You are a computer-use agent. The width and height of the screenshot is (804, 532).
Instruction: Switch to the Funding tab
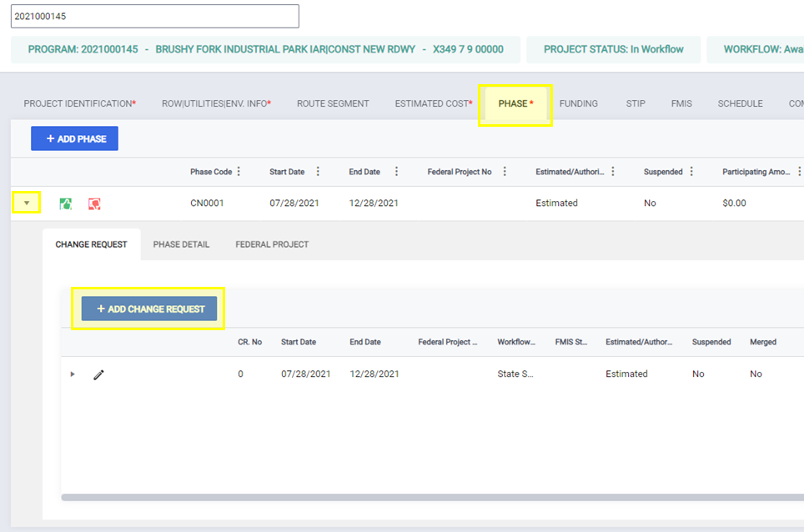click(x=578, y=103)
